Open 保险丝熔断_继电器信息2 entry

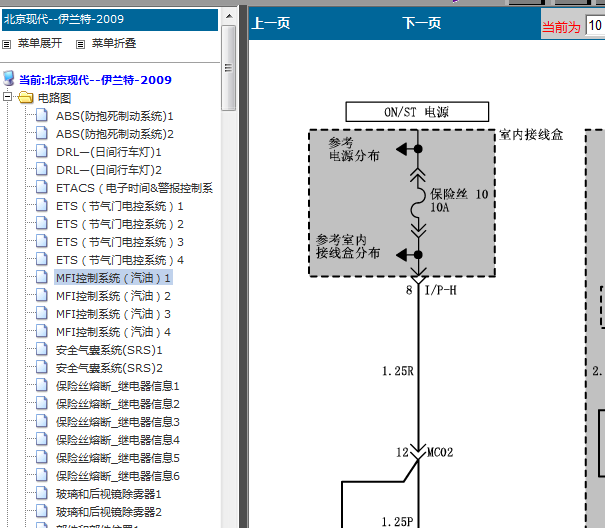click(118, 404)
